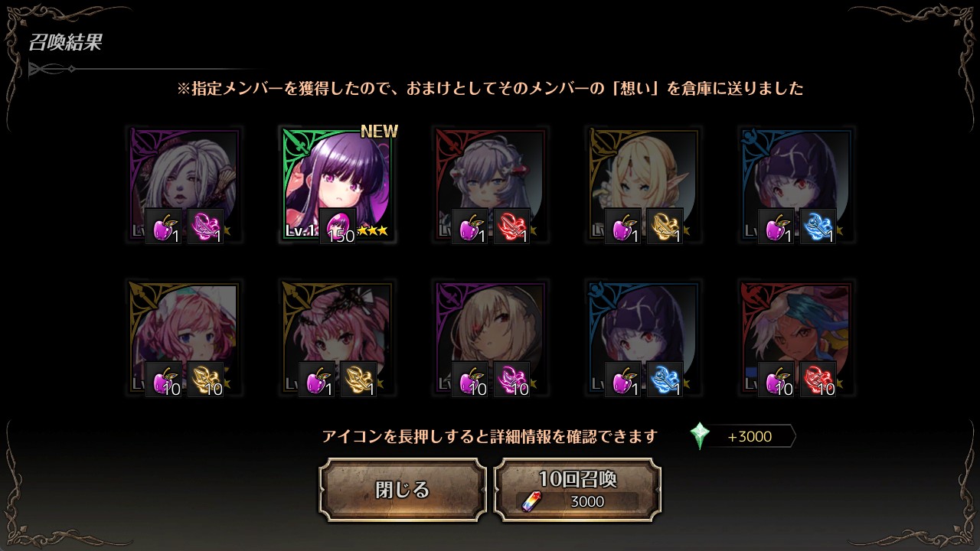Click the red feather icon on the horned character
This screenshot has height=551, width=980.
512,227
